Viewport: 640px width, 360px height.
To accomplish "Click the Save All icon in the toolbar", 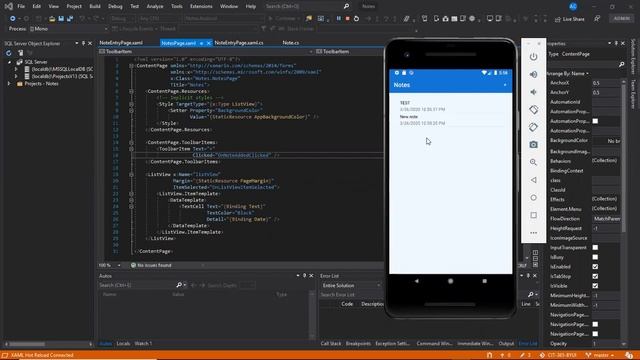I will click(x=70, y=19).
